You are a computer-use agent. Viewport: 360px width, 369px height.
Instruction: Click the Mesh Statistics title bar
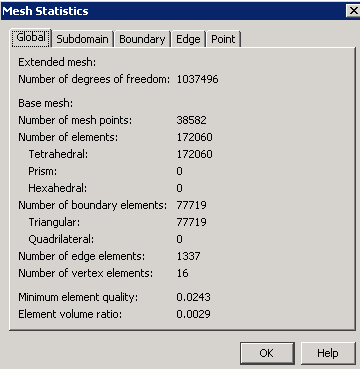pyautogui.click(x=173, y=11)
